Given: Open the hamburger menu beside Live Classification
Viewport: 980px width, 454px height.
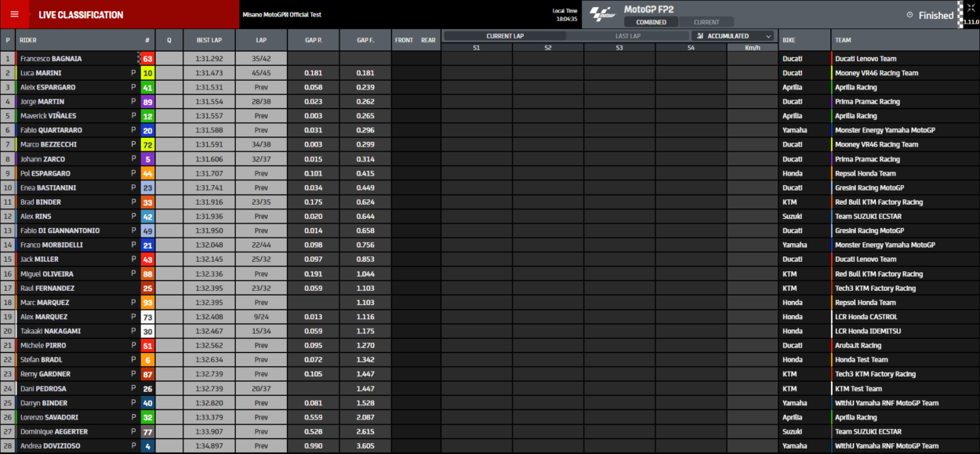Looking at the screenshot, I should [x=14, y=14].
